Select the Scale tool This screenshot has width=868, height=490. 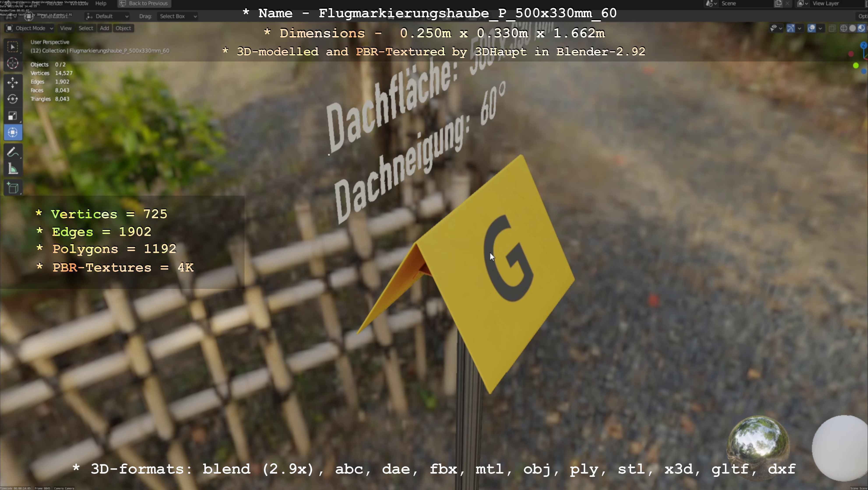pos(13,116)
